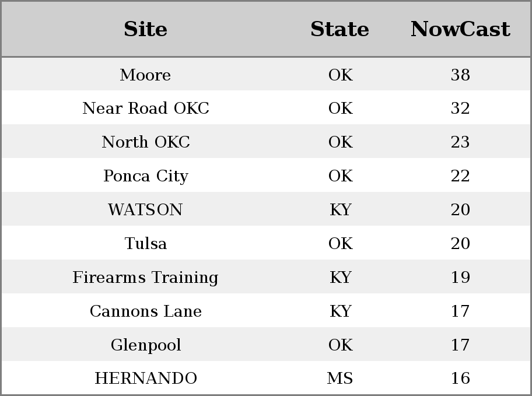
Task: Click the KY state cell for WATSON
Action: (x=341, y=209)
